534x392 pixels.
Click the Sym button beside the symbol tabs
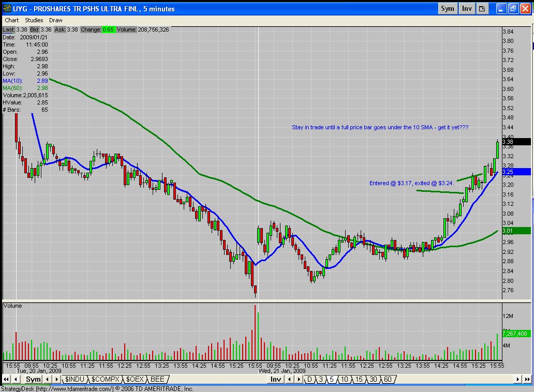(33, 379)
